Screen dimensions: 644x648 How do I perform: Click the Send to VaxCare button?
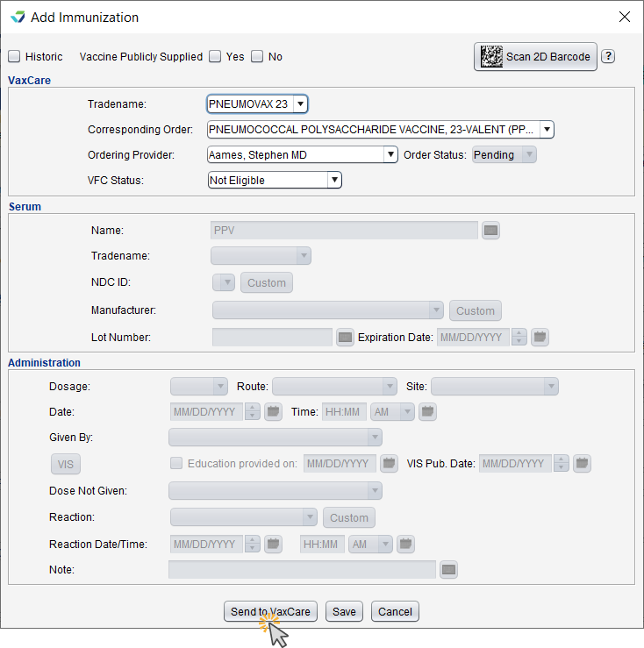pyautogui.click(x=270, y=611)
